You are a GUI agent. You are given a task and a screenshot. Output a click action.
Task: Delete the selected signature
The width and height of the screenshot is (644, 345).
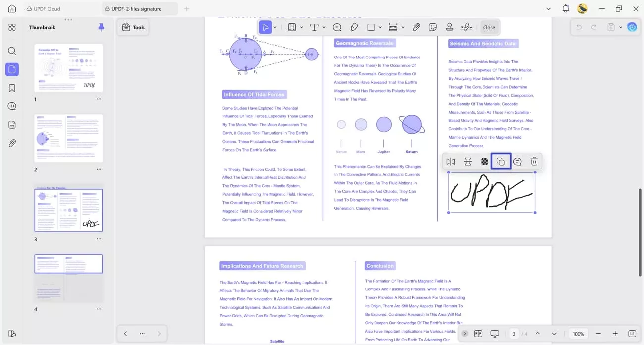click(534, 162)
